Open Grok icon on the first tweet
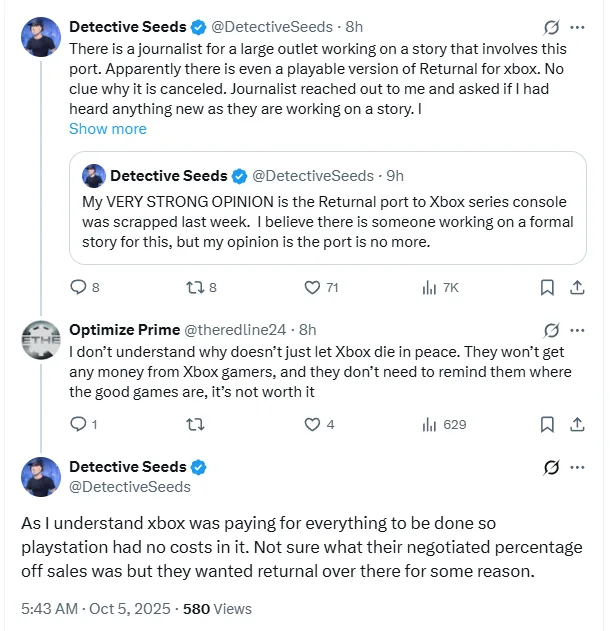This screenshot has height=631, width=610. [549, 27]
